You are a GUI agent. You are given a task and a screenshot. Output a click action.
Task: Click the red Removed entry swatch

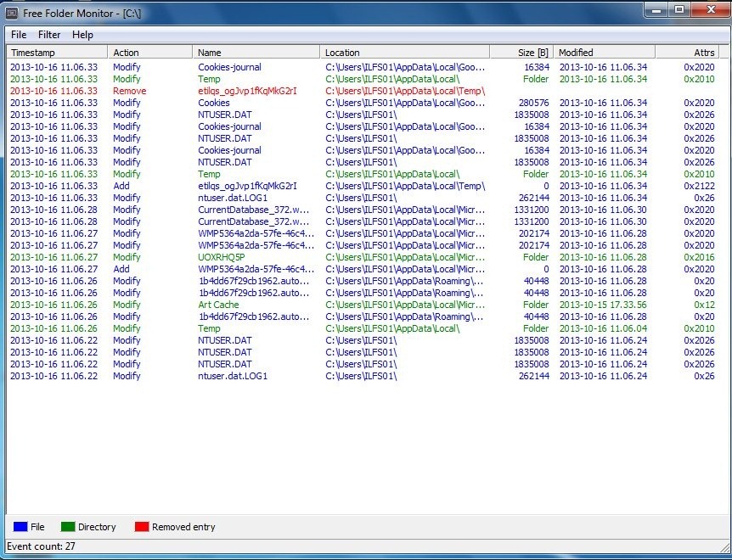click(142, 527)
